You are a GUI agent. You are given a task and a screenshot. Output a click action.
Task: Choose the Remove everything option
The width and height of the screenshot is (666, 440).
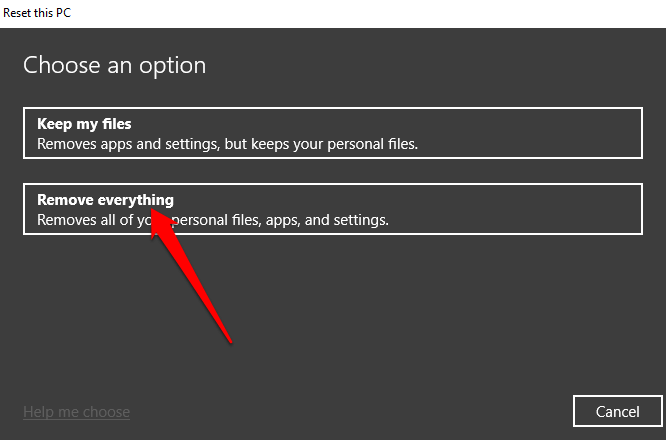(332, 209)
